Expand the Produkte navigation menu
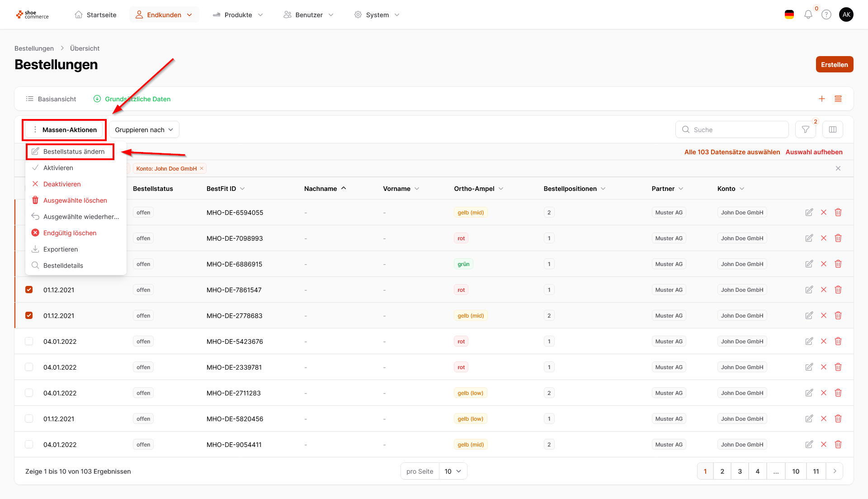The image size is (868, 499). point(238,15)
